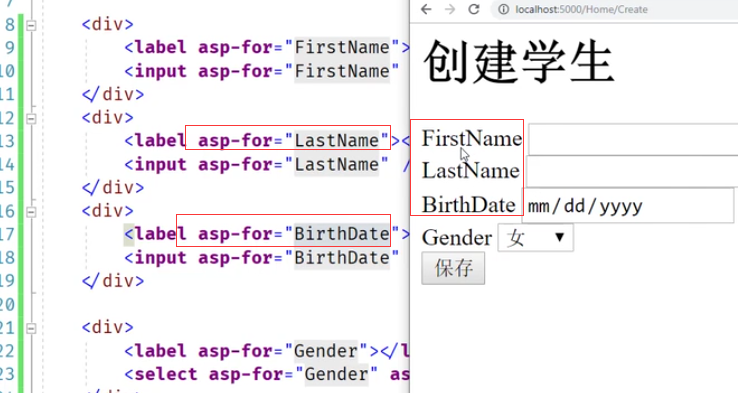
Task: Click select asp-for="Gender" code on line 23
Action: point(267,374)
